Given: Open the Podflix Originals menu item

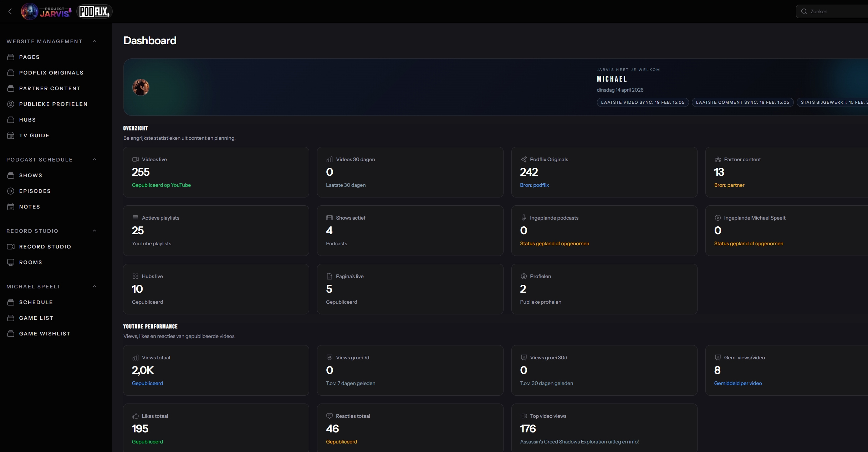Looking at the screenshot, I should coord(51,73).
